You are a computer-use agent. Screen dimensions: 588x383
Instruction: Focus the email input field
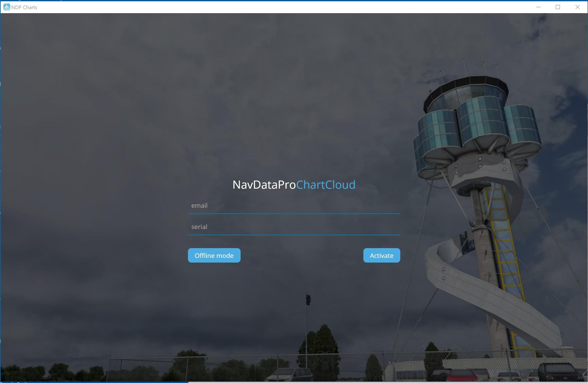[x=294, y=206]
